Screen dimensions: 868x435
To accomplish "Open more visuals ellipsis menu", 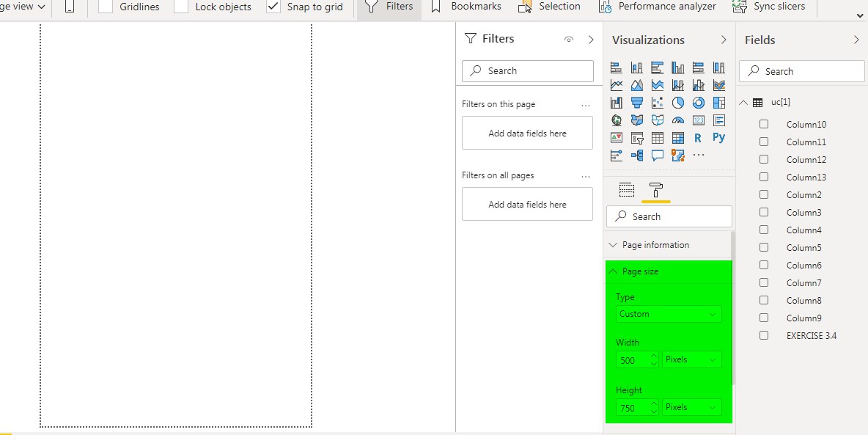I will tap(698, 156).
